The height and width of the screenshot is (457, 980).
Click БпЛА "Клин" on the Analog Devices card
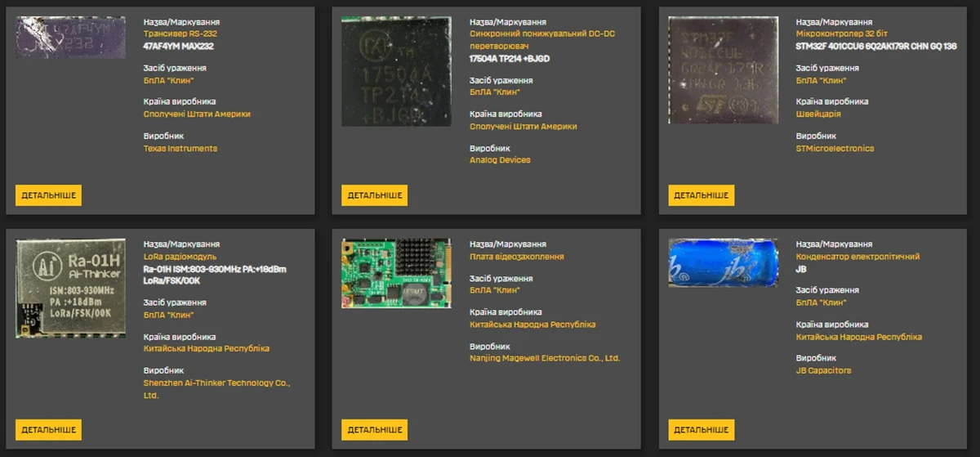494,92
